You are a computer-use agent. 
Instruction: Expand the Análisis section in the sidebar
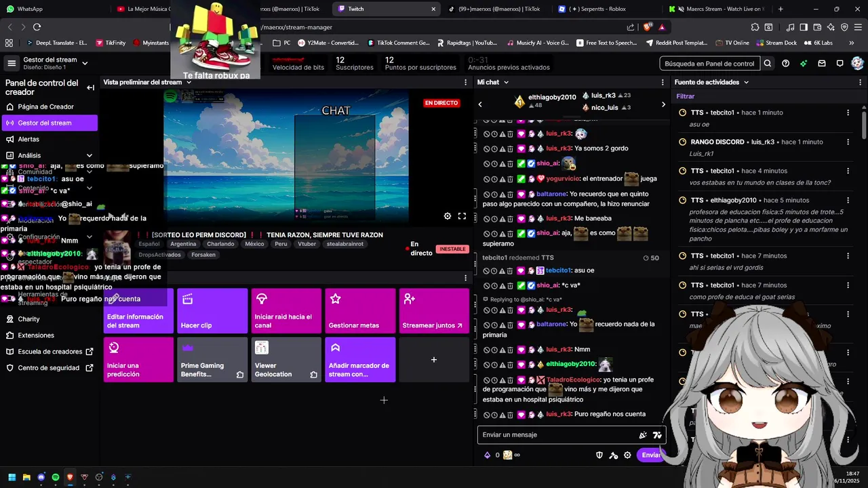(x=89, y=155)
